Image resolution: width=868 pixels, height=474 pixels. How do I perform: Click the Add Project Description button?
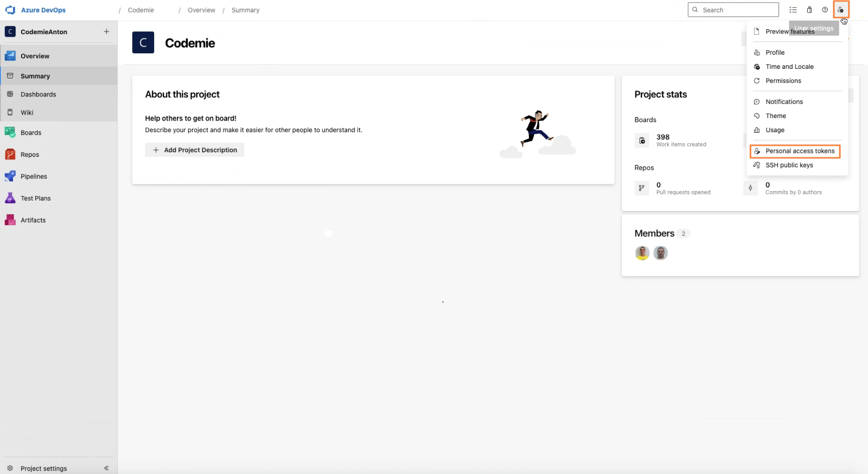pyautogui.click(x=194, y=150)
